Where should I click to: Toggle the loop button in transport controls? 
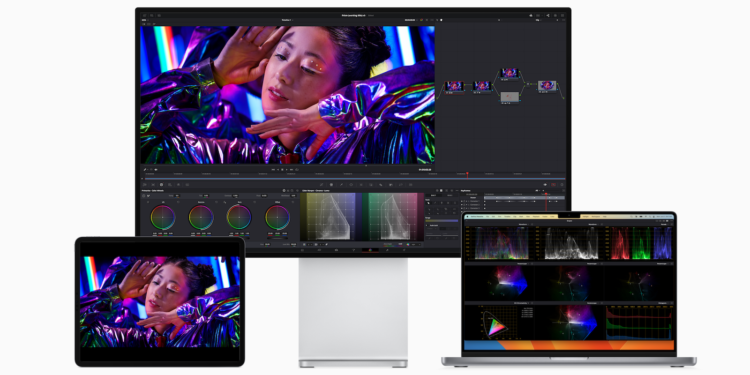[297, 169]
